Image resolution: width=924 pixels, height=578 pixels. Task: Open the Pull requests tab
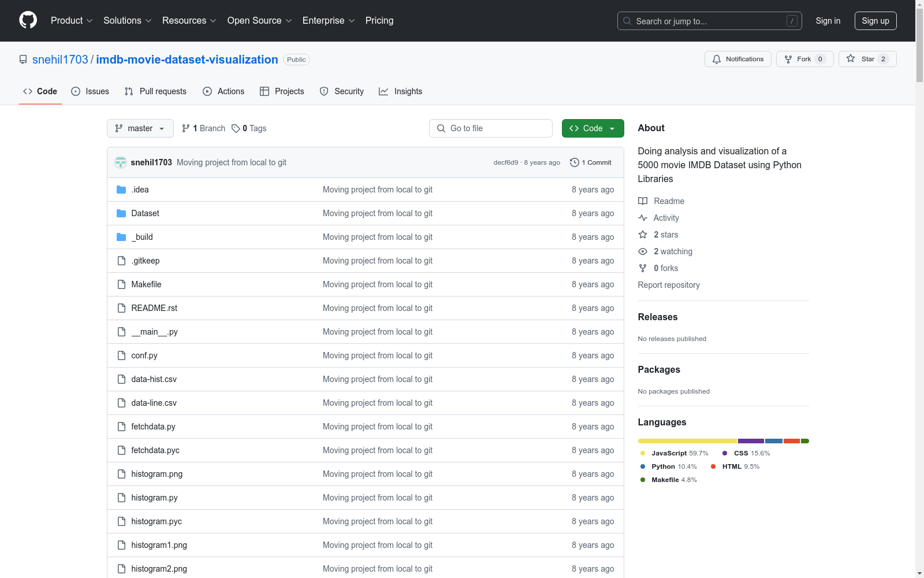[x=155, y=91]
